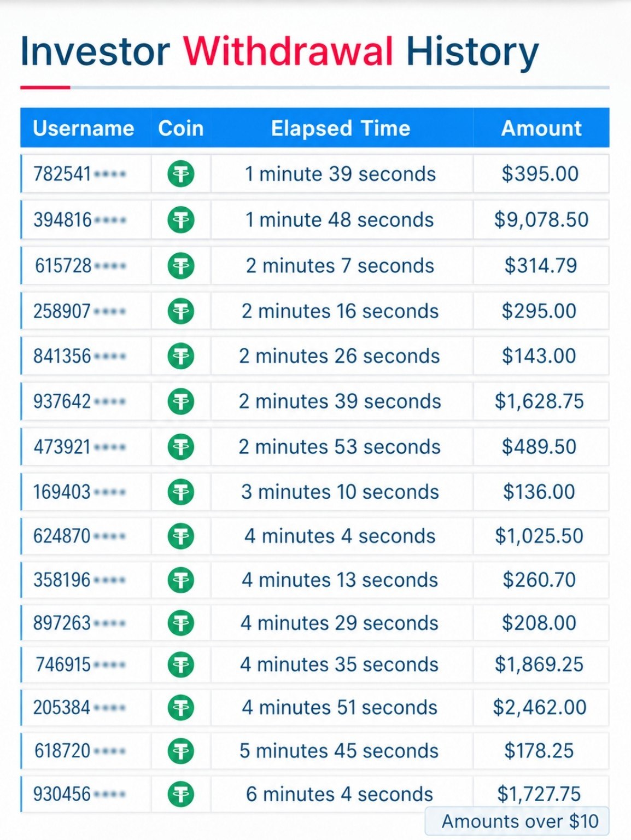Click the Elapsed Time column header
Image resolution: width=631 pixels, height=840 pixels.
pos(341,128)
